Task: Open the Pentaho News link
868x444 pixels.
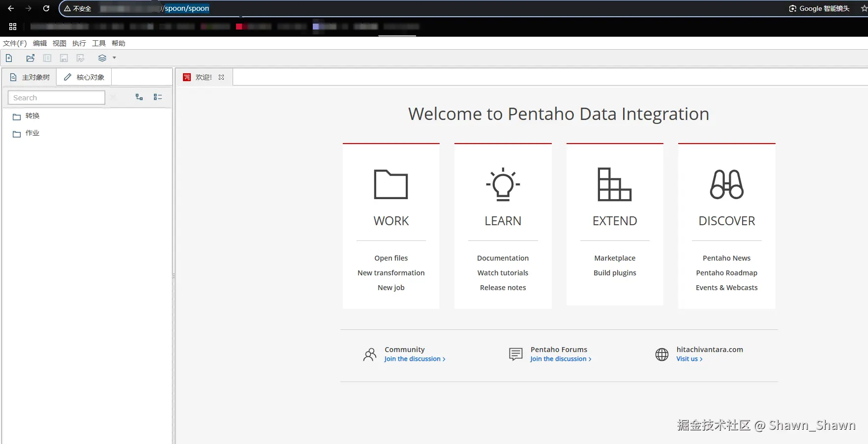Action: pyautogui.click(x=727, y=258)
